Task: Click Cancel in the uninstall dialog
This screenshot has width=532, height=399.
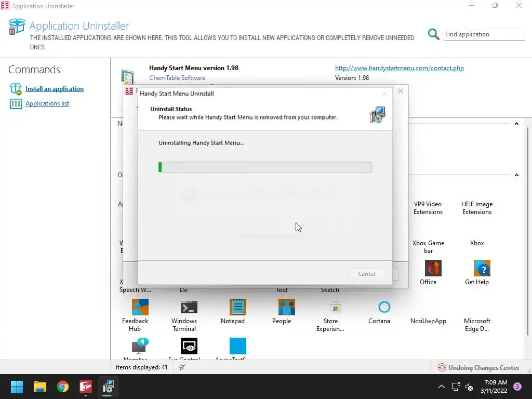Action: coord(367,274)
